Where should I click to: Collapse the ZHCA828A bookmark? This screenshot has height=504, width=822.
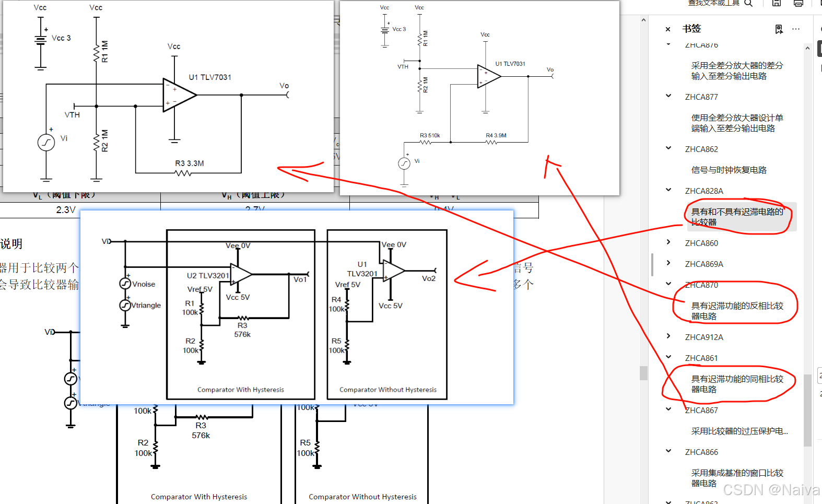668,190
